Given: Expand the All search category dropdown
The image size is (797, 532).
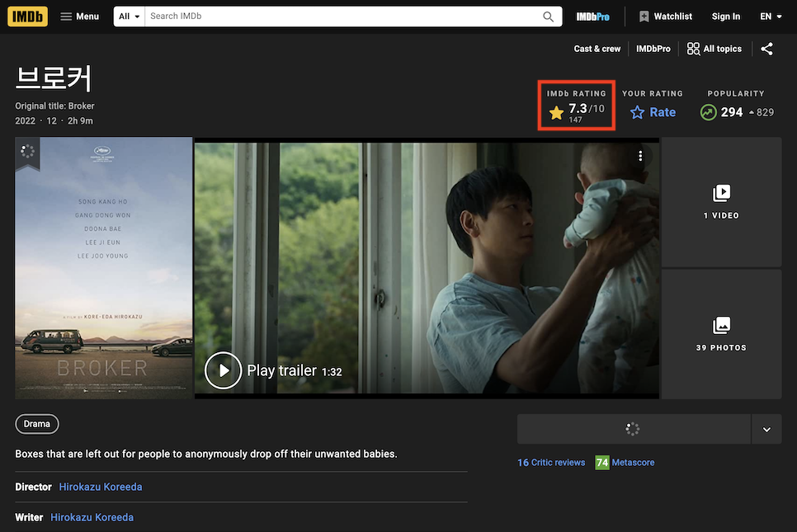Looking at the screenshot, I should click(129, 16).
